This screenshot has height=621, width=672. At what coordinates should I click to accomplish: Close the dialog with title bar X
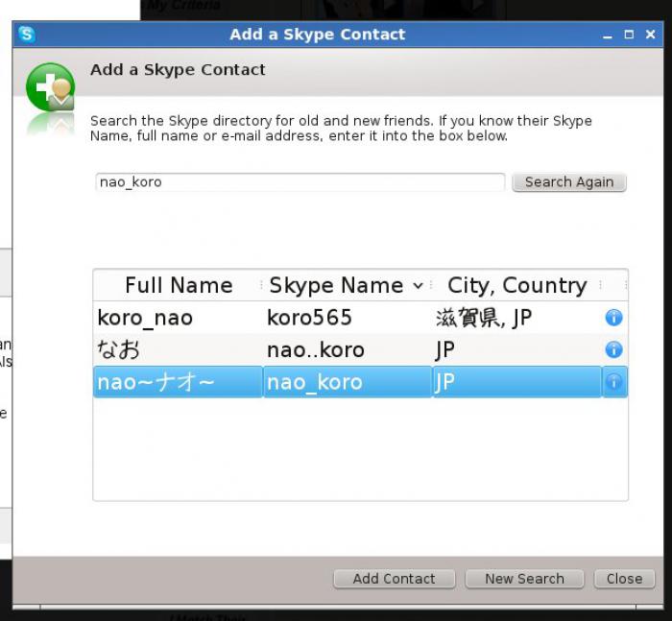point(650,35)
